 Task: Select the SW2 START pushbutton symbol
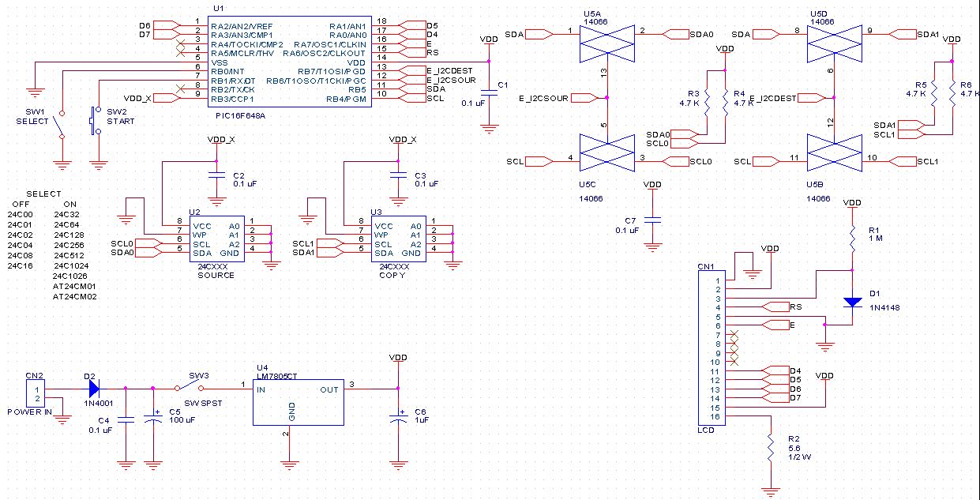click(x=96, y=120)
